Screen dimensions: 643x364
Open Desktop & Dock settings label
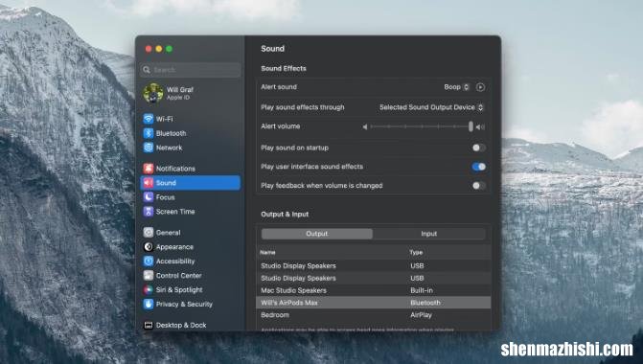pyautogui.click(x=181, y=325)
